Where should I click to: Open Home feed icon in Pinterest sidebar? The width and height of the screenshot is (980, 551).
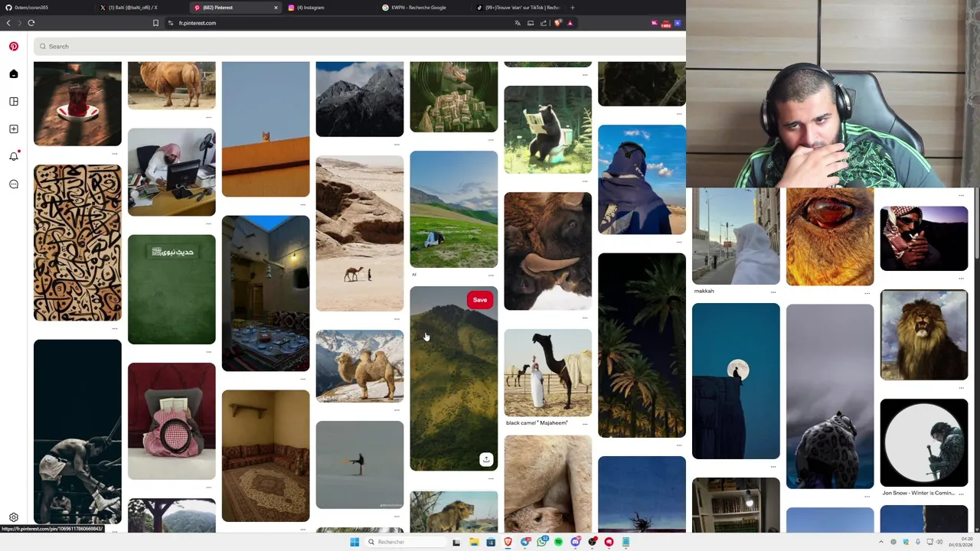click(14, 74)
